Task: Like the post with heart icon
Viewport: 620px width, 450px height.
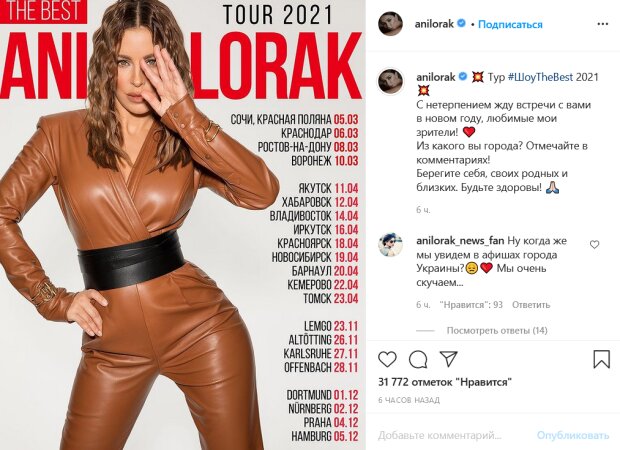Action: [387, 359]
